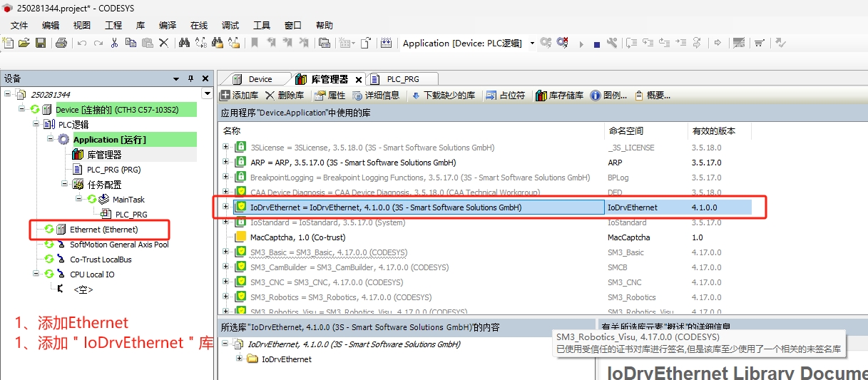Collapse the CPU Local IO tree node

[36, 274]
